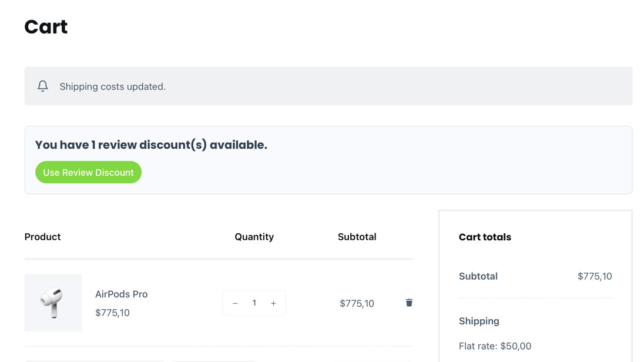
Task: Select the quantity input field
Action: pos(254,303)
